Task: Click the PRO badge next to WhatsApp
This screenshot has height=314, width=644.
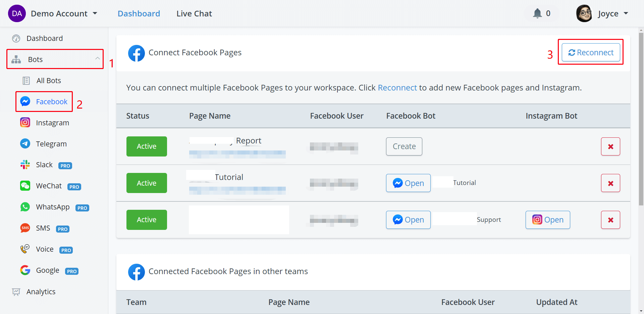Action: pos(82,208)
